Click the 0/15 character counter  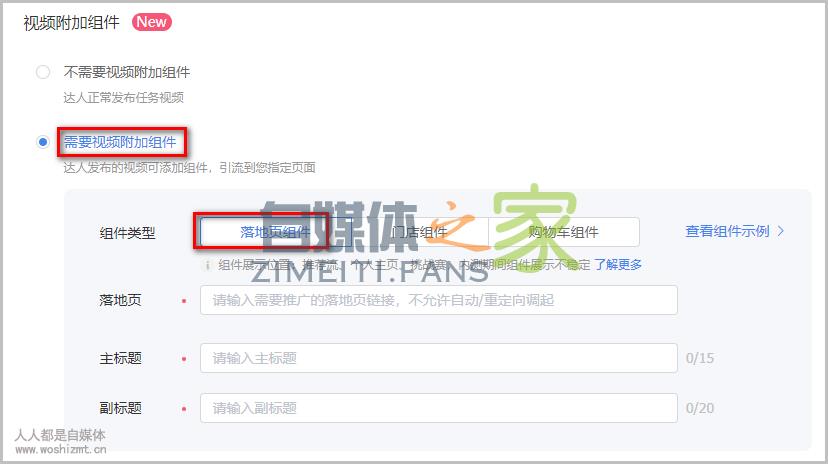pos(700,358)
